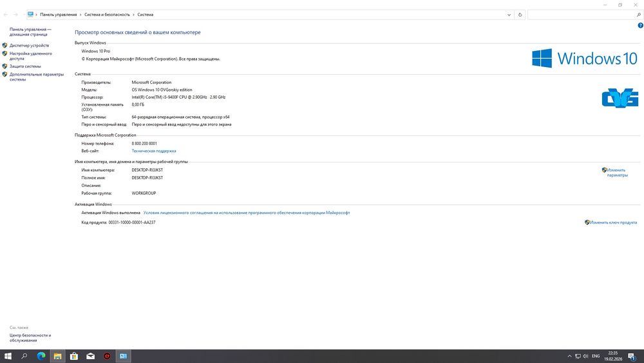
Task: Click 'Полное имя' value DESKTOP-RI3JKST
Action: 147,178
